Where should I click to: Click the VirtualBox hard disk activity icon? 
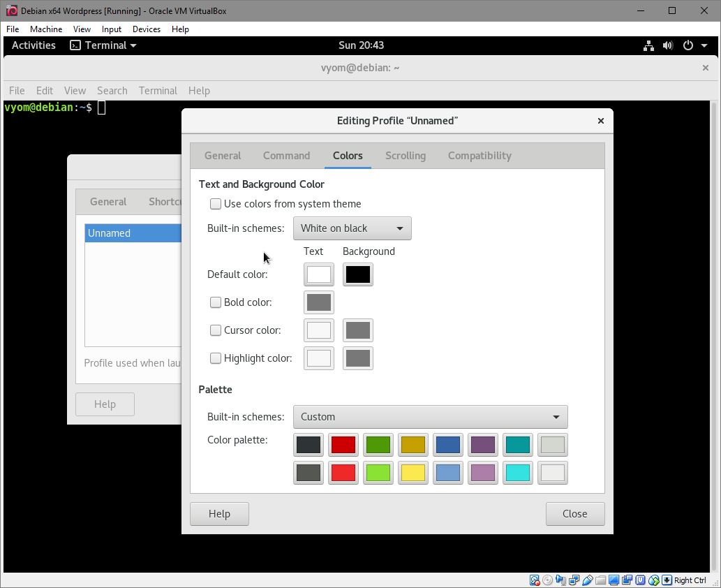pos(535,580)
